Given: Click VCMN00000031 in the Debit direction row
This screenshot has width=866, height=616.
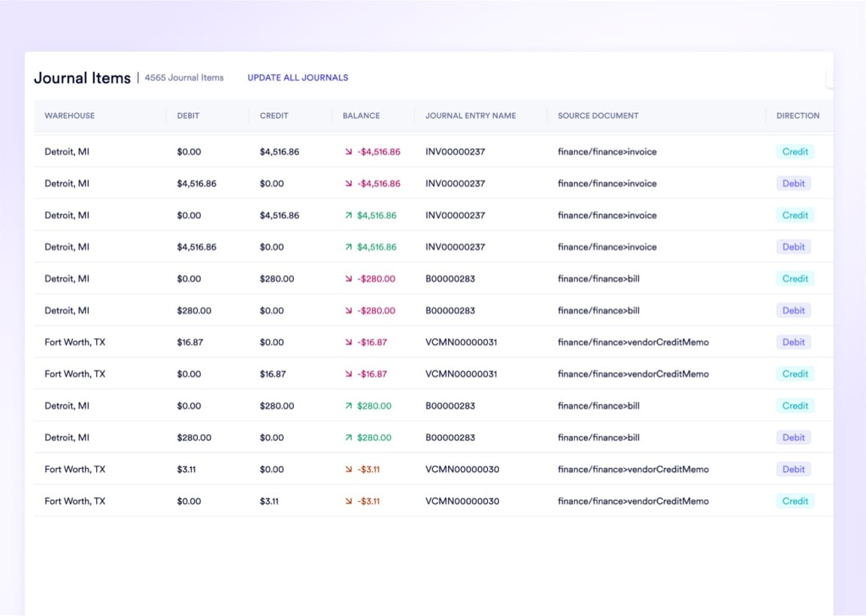Looking at the screenshot, I should tap(461, 343).
